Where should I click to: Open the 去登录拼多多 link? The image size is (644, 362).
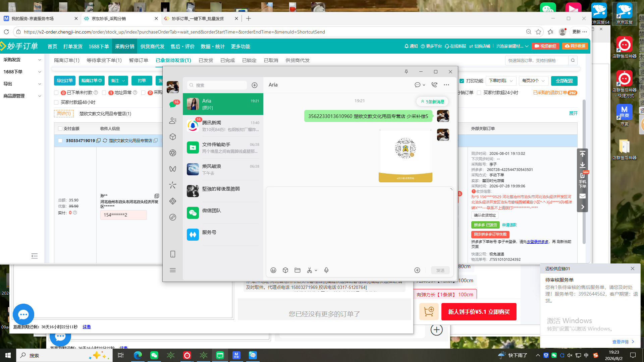click(x=537, y=242)
